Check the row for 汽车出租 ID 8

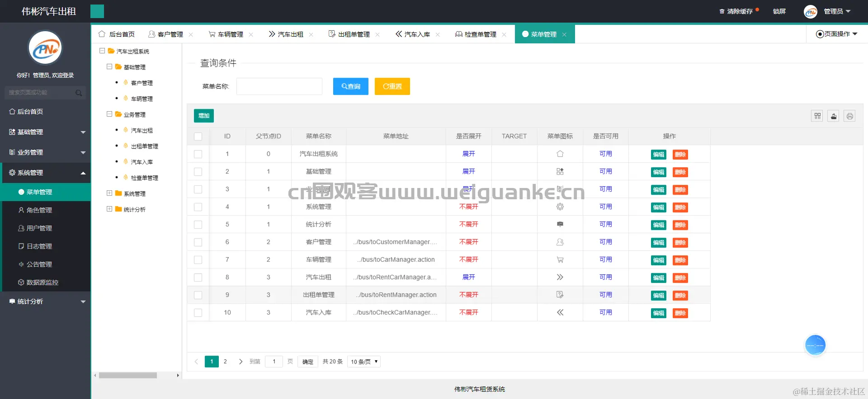pyautogui.click(x=198, y=277)
